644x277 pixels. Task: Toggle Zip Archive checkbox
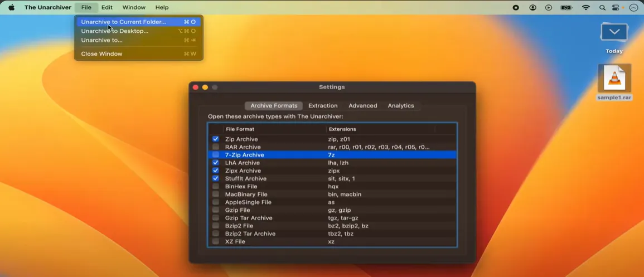pyautogui.click(x=216, y=139)
